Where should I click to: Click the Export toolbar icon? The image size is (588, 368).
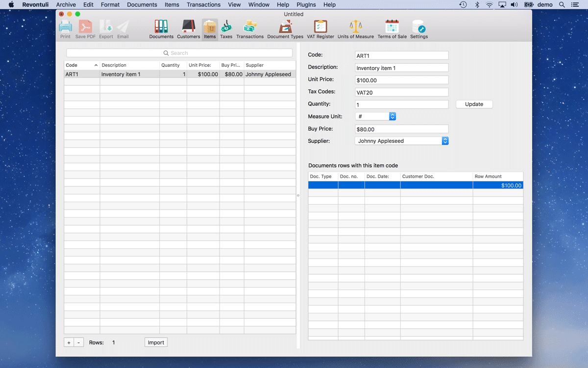click(106, 26)
